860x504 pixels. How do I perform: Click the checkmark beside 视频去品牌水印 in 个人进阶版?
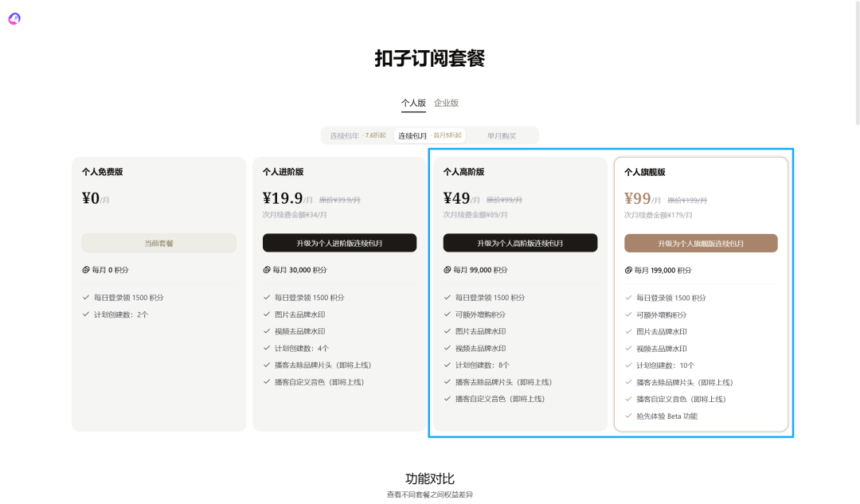265,331
